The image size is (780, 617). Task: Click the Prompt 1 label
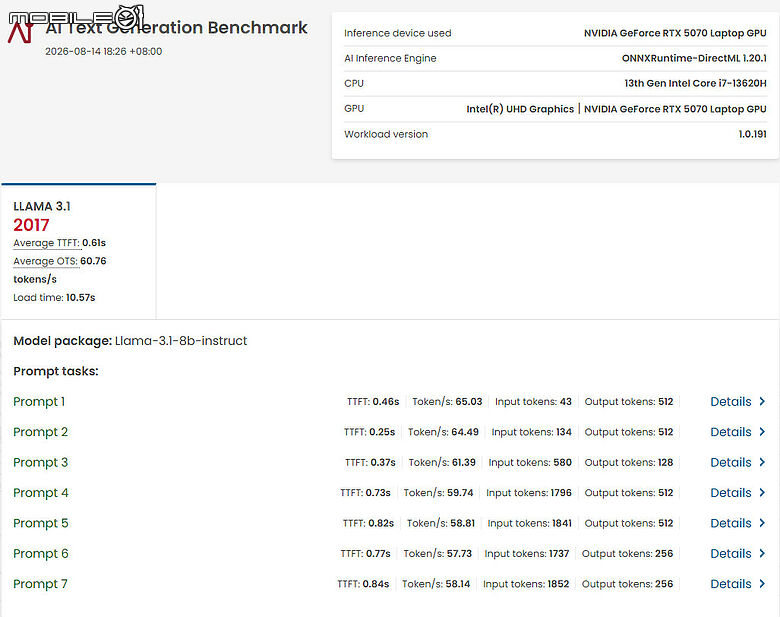tap(39, 402)
